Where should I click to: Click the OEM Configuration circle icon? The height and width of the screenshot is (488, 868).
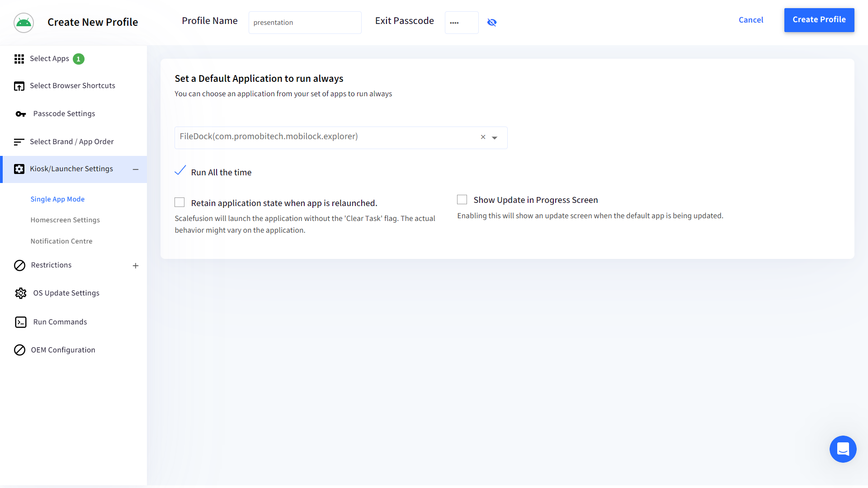(19, 350)
